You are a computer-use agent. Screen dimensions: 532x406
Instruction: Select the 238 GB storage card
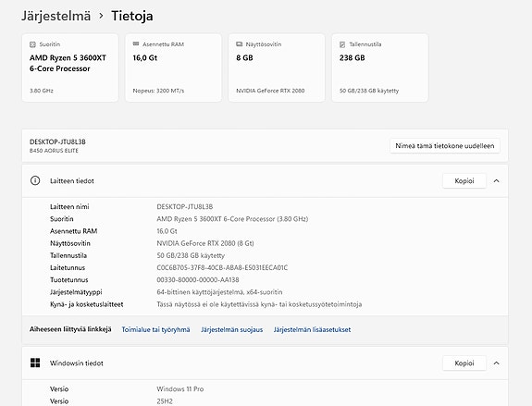click(380, 68)
